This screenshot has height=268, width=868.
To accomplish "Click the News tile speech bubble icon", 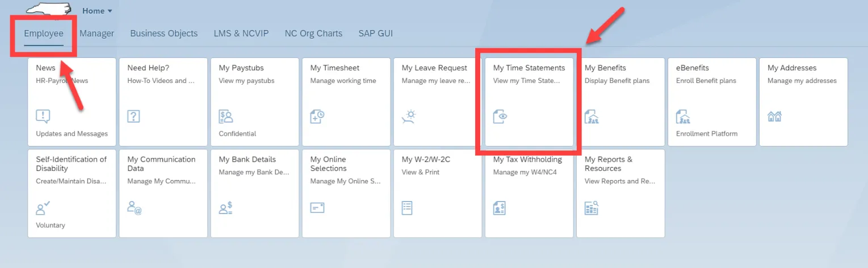I will (x=43, y=116).
